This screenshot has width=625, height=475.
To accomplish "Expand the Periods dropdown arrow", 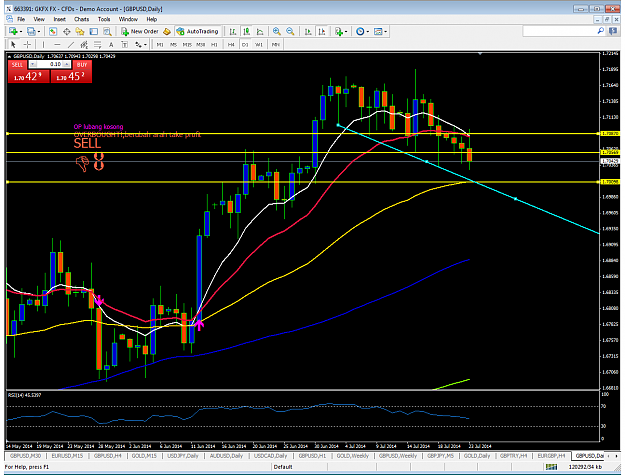I will (368, 31).
